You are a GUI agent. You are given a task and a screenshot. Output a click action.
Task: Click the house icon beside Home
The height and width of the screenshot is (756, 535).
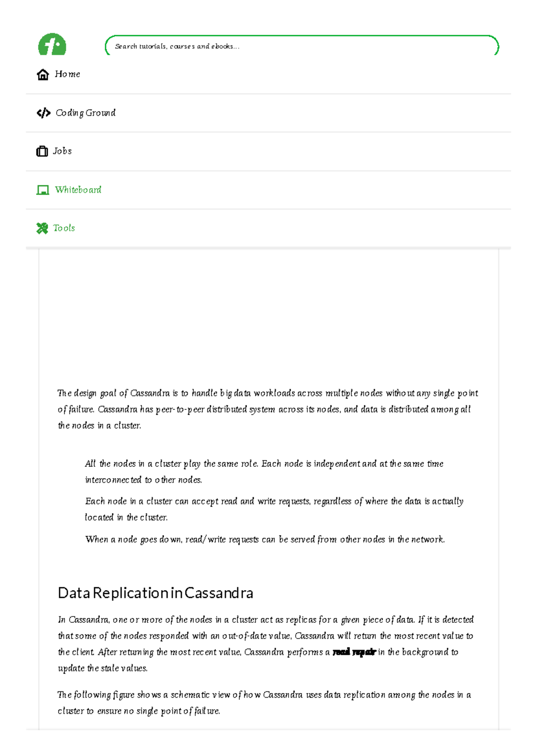(x=42, y=74)
